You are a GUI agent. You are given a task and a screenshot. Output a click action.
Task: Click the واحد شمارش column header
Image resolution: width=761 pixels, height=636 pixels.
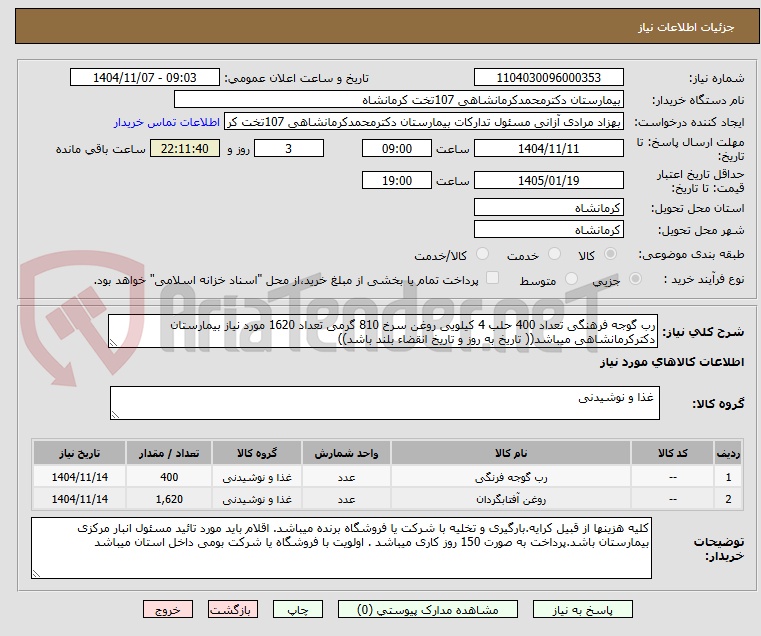[347, 453]
